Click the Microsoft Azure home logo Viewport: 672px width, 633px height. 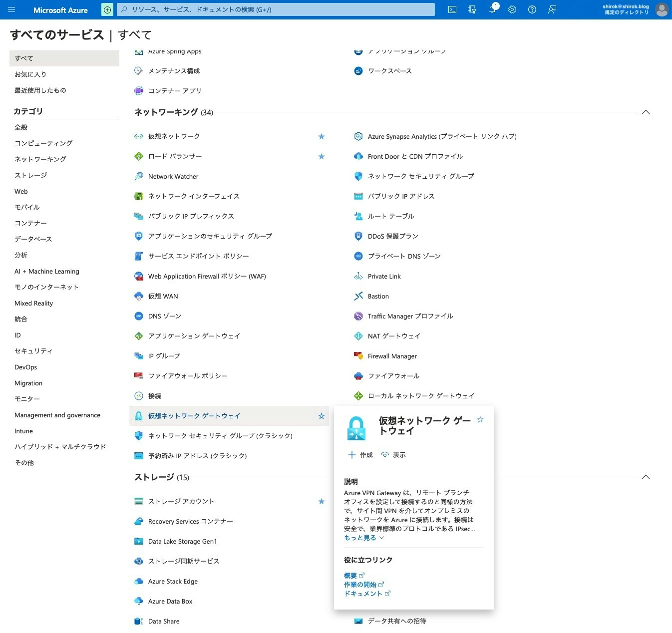coord(60,10)
